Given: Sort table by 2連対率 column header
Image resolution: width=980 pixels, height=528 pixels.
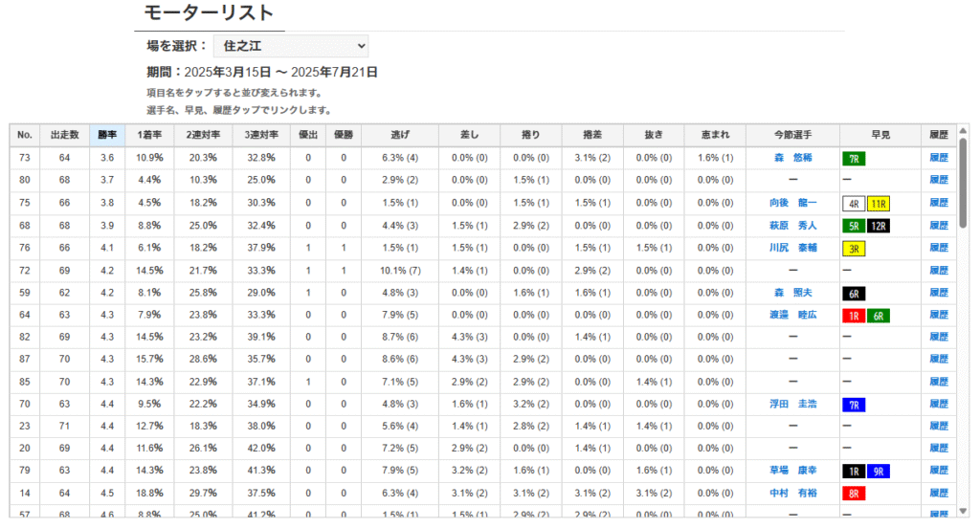Looking at the screenshot, I should click(x=203, y=135).
